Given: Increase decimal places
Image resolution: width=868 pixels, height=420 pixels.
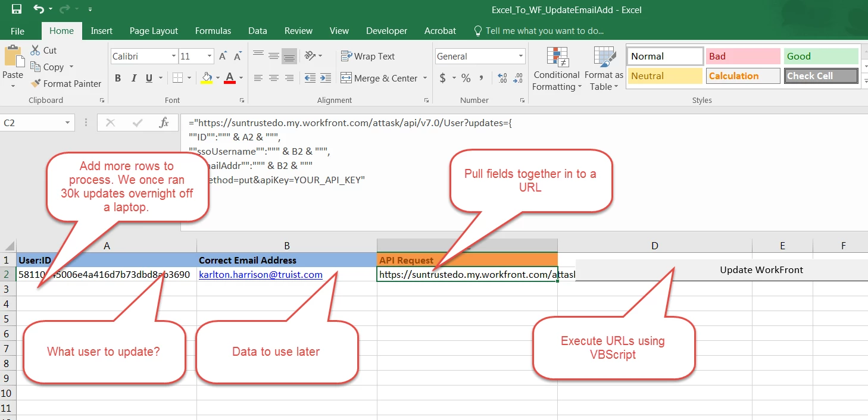Looking at the screenshot, I should click(x=502, y=78).
